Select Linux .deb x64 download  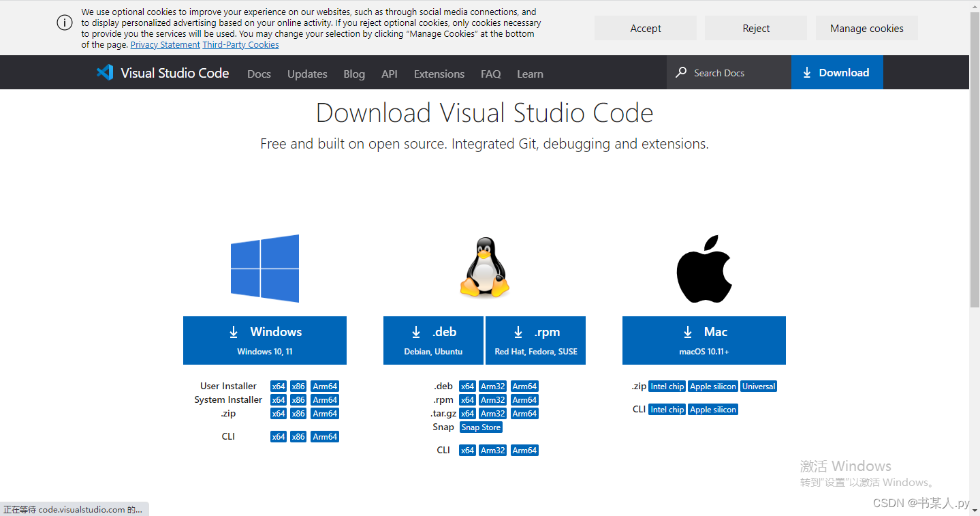coord(467,386)
